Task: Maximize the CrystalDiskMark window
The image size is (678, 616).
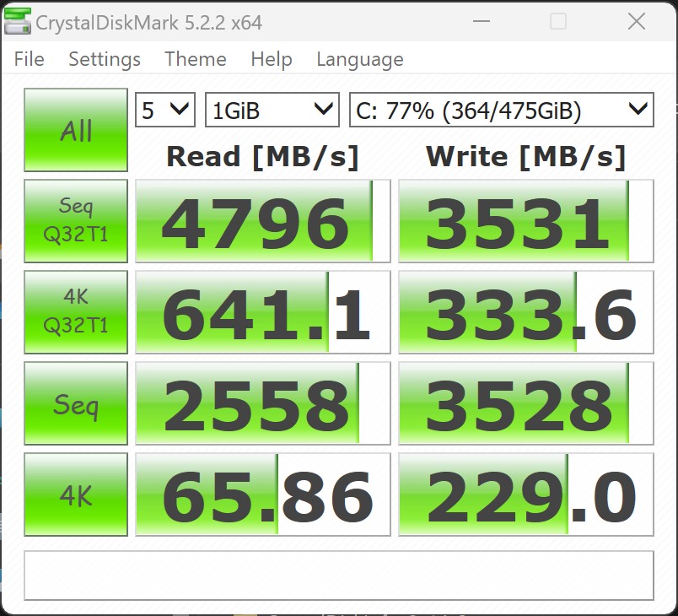Action: pos(557,22)
